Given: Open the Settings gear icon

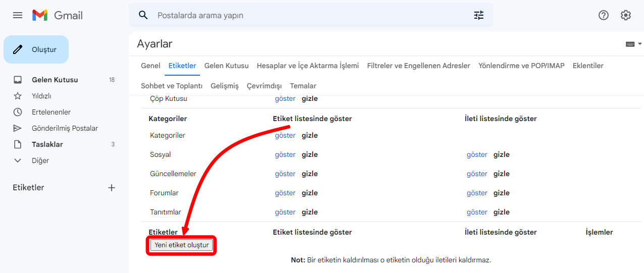Looking at the screenshot, I should click(x=626, y=15).
